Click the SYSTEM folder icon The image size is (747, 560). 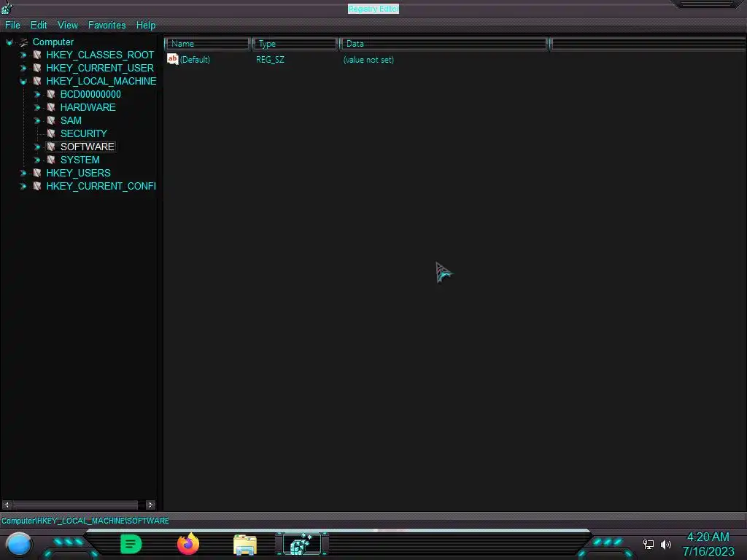pos(51,160)
